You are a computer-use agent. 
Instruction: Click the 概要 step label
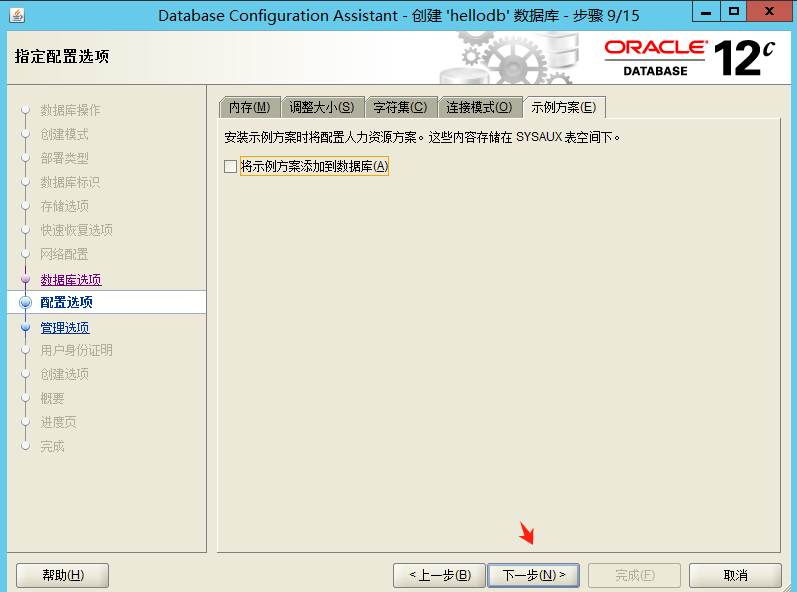52,398
